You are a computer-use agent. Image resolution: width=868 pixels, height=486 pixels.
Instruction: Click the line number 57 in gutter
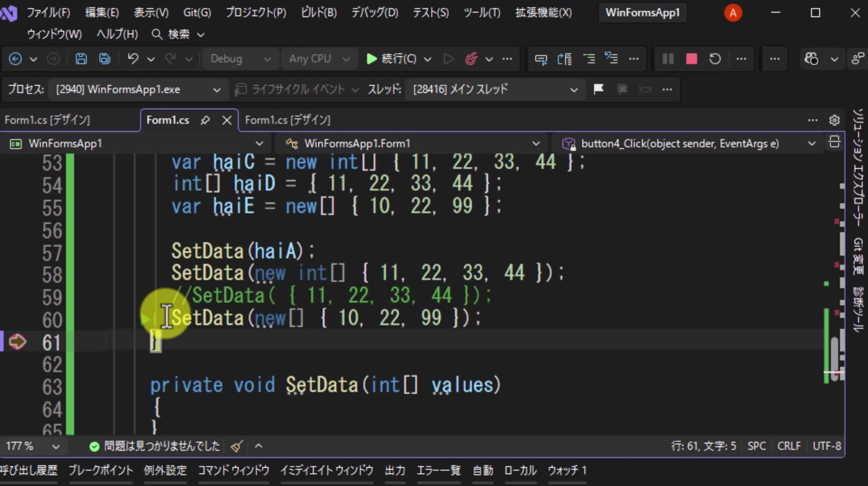(x=52, y=253)
